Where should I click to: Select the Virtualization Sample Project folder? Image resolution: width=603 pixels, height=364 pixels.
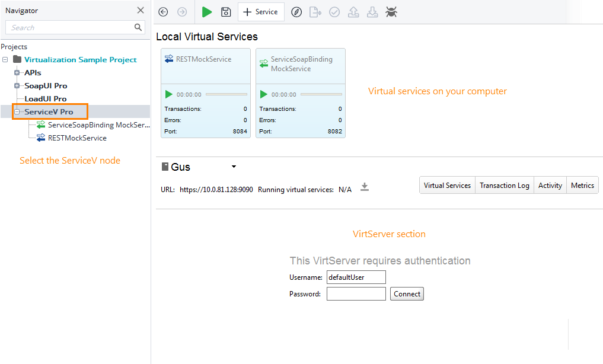coord(81,59)
